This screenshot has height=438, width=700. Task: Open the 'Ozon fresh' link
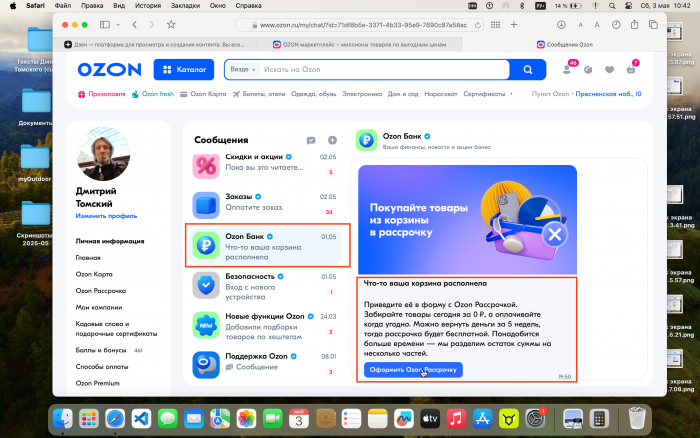[x=153, y=94]
